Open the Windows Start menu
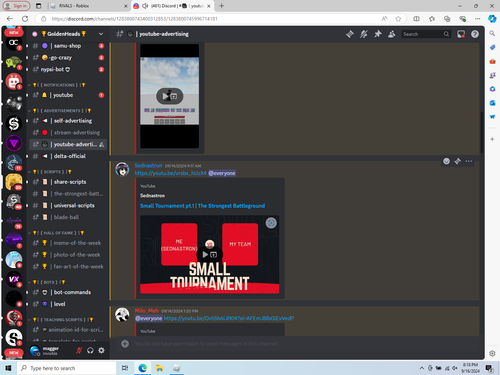The image size is (500, 375). (8, 368)
